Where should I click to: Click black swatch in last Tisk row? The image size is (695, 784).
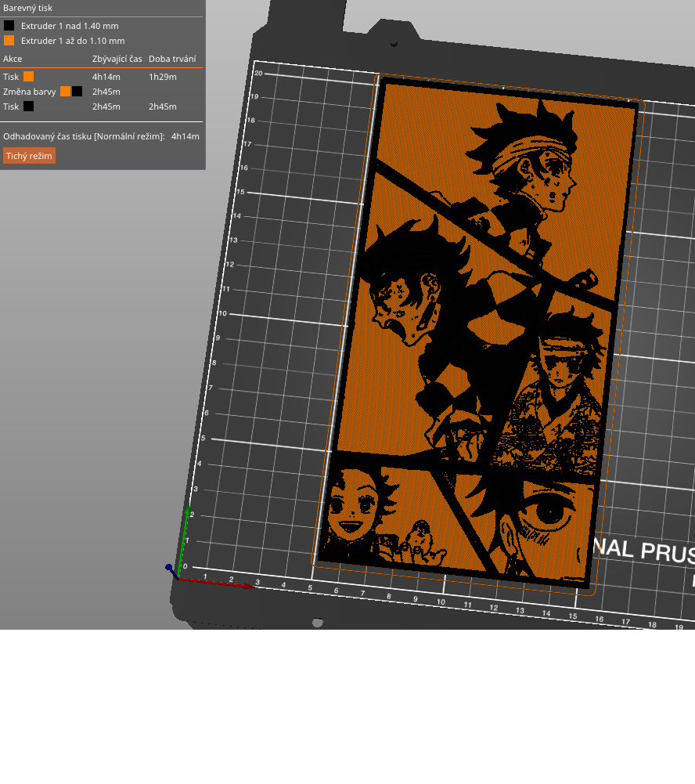click(x=28, y=107)
